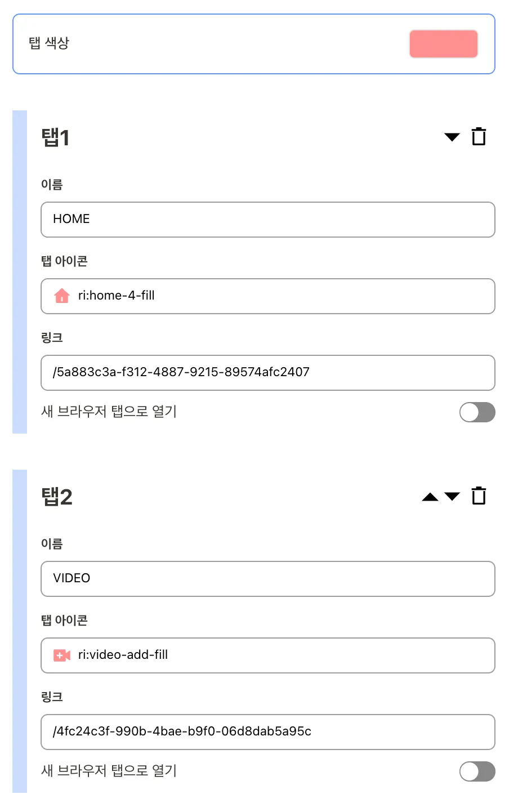Screen dimensions: 509x812
Task: Click the pink home icon preview
Action: click(62, 296)
